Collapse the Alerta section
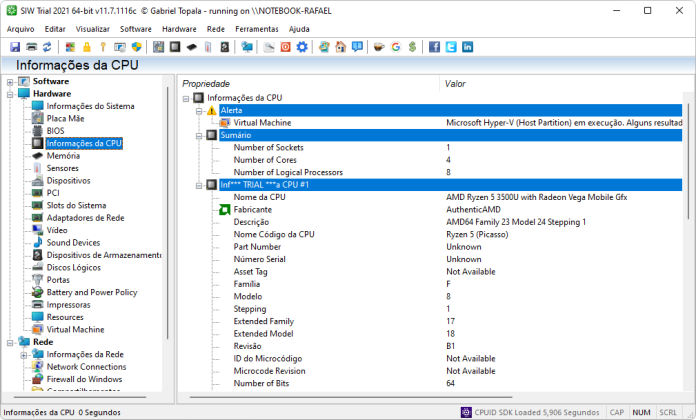 pos(199,111)
